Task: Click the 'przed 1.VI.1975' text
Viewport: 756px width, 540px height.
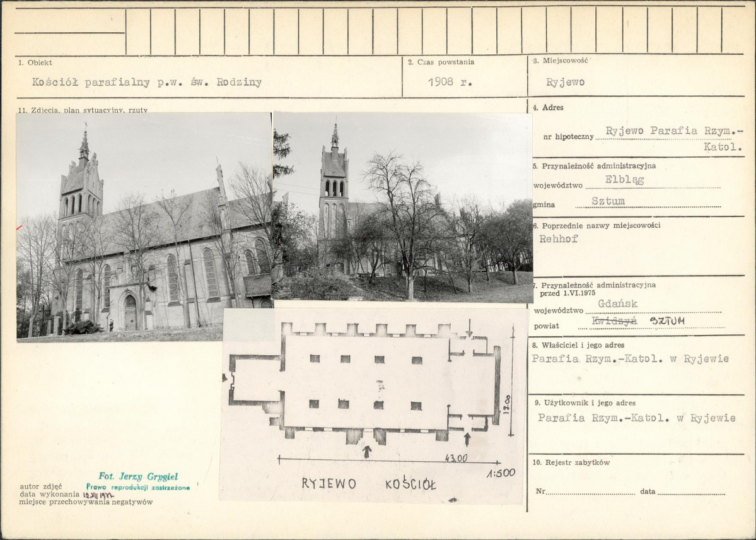Action: pos(567,293)
